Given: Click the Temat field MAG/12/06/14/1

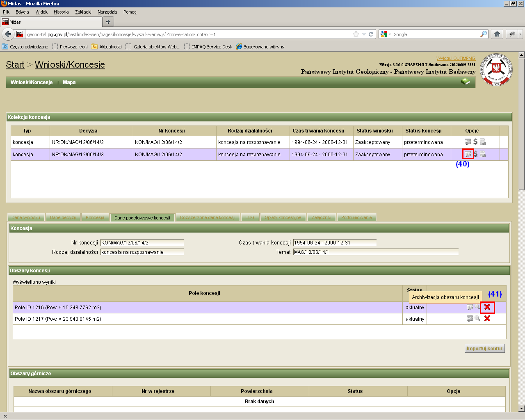Looking at the screenshot, I should 376,252.
